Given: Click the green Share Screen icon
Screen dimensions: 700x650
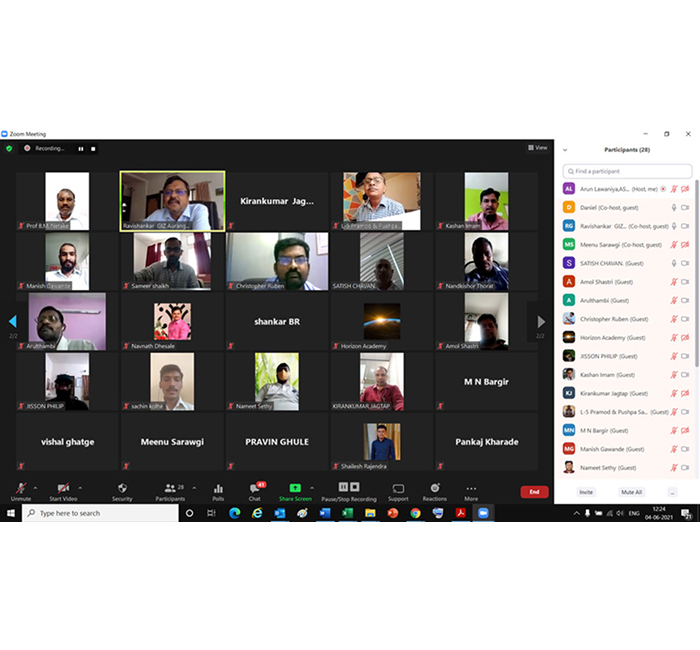Looking at the screenshot, I should (295, 489).
